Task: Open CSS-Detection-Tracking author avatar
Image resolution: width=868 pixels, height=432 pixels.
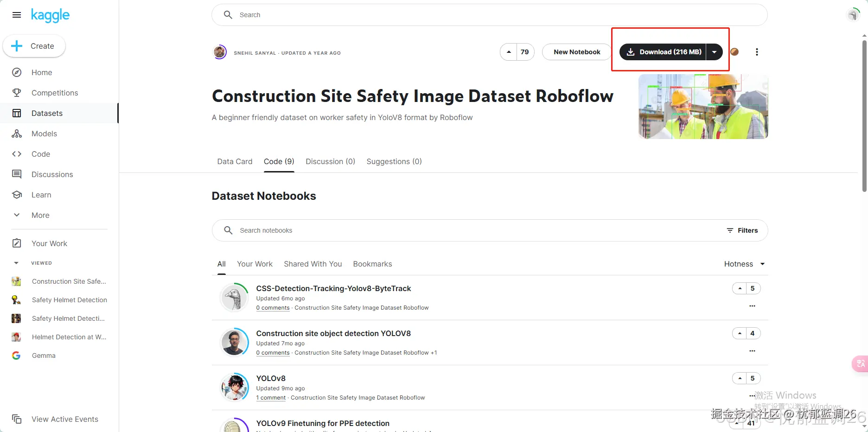Action: [x=235, y=297]
